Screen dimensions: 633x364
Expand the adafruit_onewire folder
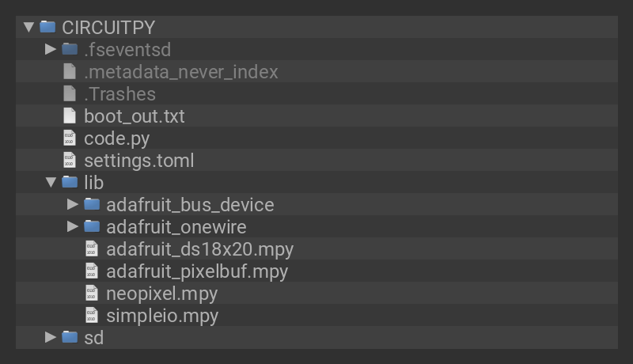click(73, 227)
